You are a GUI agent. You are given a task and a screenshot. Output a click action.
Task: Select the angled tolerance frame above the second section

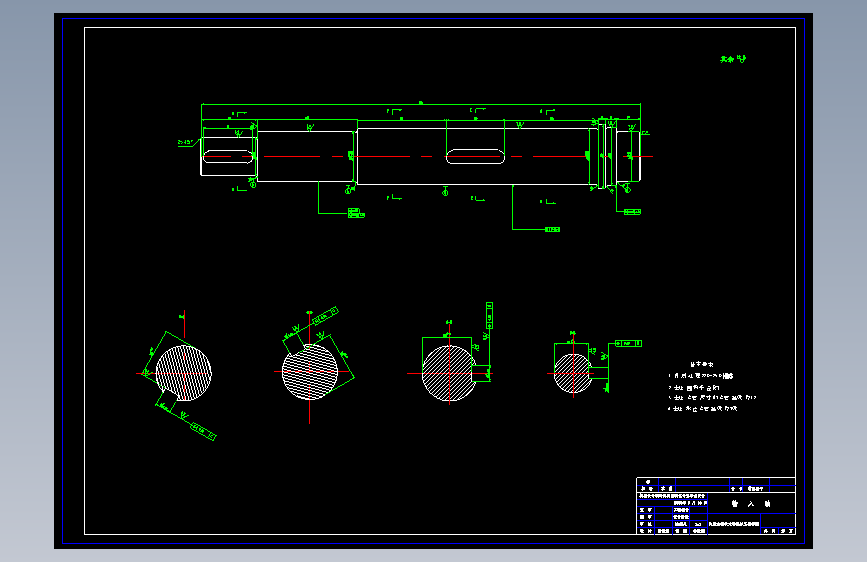[325, 316]
